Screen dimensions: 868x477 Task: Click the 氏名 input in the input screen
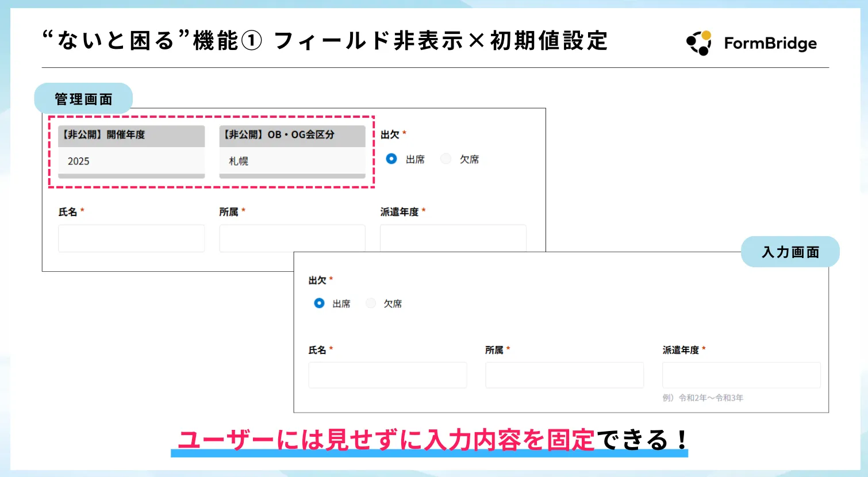point(387,375)
